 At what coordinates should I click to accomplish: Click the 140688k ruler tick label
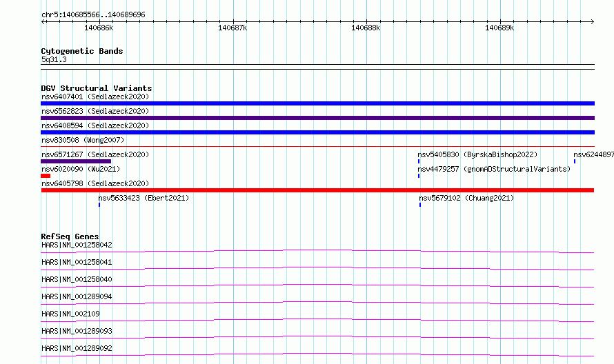click(366, 28)
